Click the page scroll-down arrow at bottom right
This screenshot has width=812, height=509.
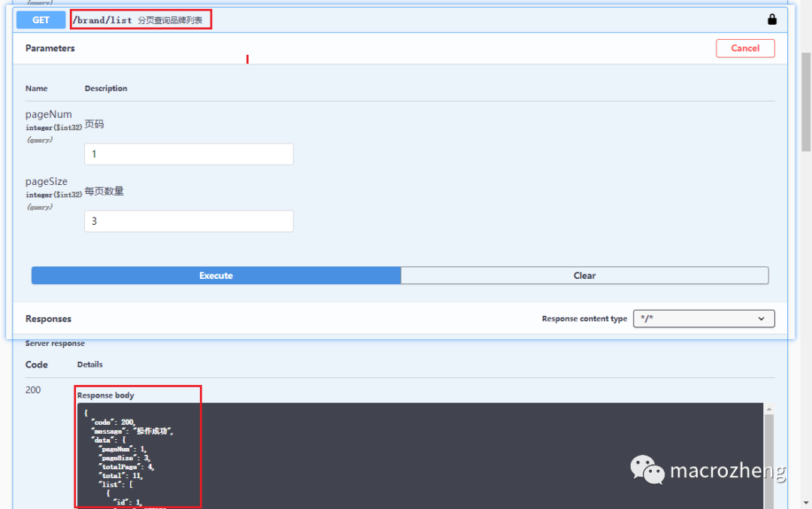pos(805,501)
